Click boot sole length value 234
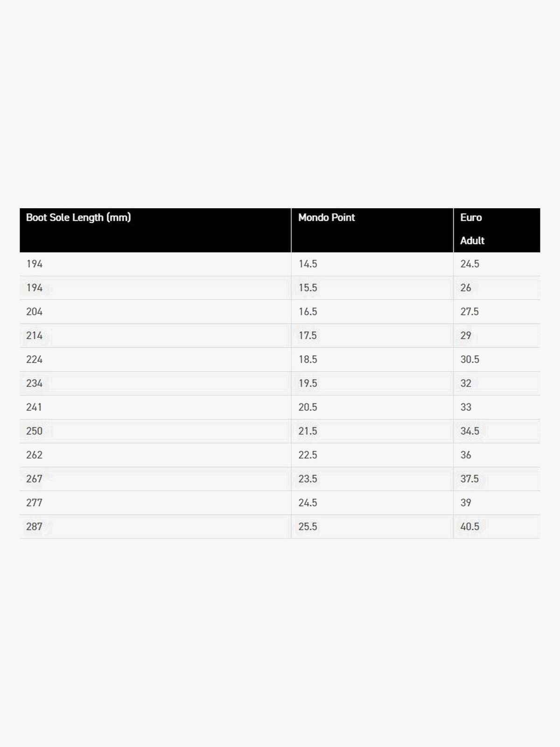The image size is (560, 747). (x=35, y=383)
